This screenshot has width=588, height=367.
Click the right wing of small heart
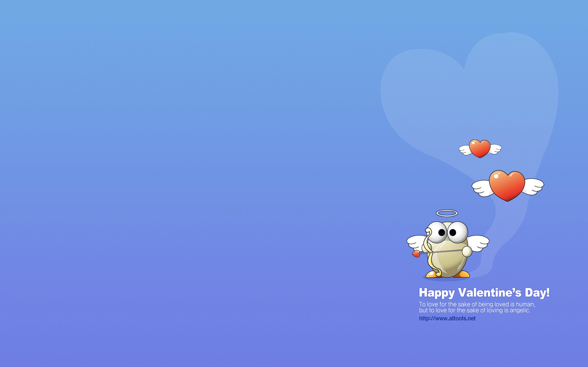click(x=496, y=149)
